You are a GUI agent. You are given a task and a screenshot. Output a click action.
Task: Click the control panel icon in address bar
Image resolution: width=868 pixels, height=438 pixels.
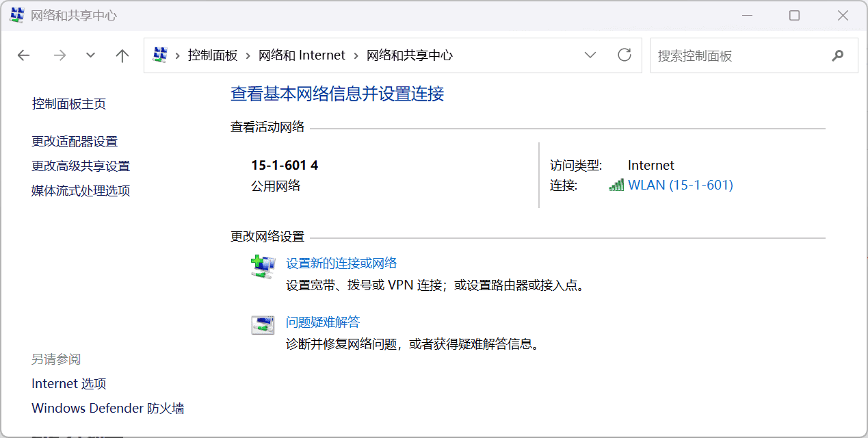pyautogui.click(x=160, y=55)
